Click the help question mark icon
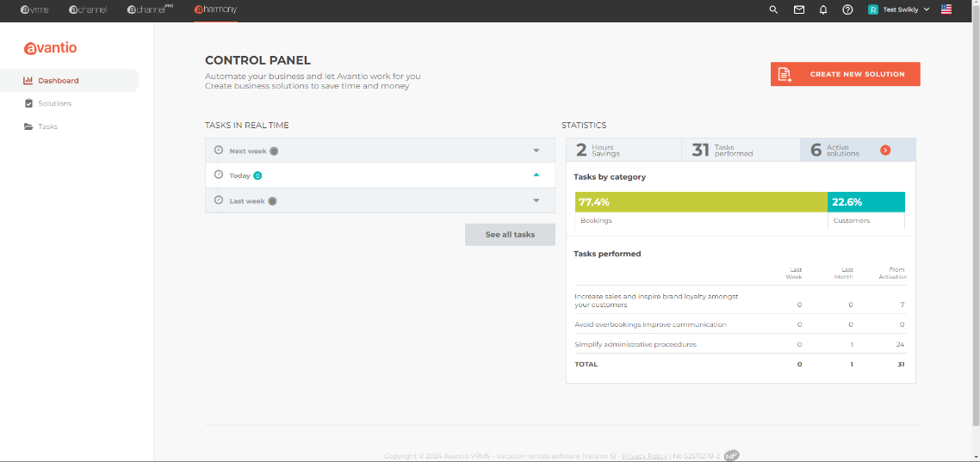The height and width of the screenshot is (462, 980). pos(847,9)
